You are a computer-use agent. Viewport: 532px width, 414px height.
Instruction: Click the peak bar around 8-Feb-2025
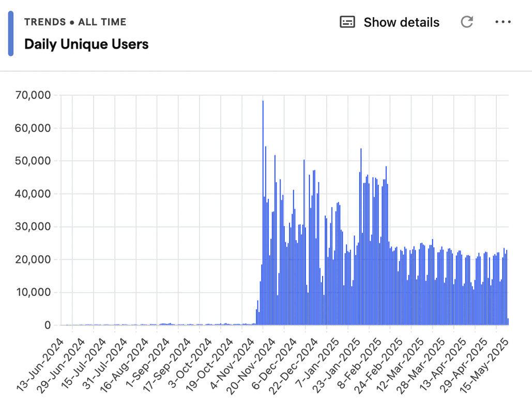(x=360, y=233)
